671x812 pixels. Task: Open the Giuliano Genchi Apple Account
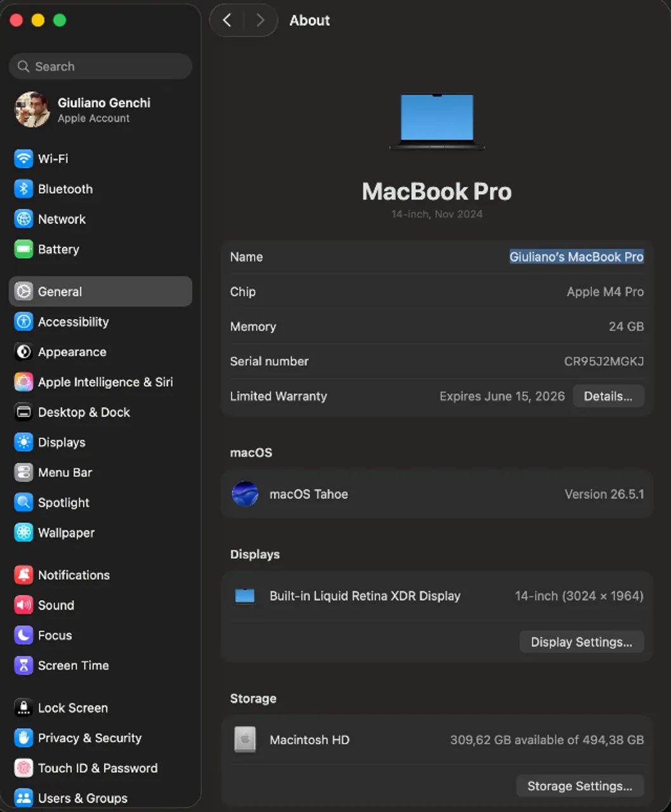coord(101,109)
